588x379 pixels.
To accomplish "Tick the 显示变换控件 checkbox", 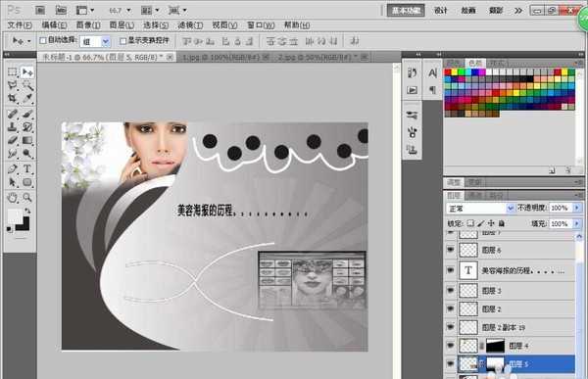I will (122, 40).
